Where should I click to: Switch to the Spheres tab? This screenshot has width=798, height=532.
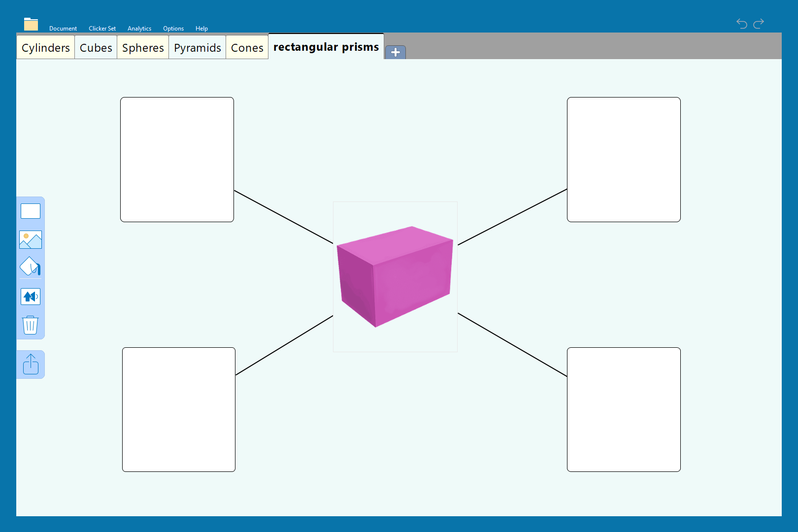(143, 48)
